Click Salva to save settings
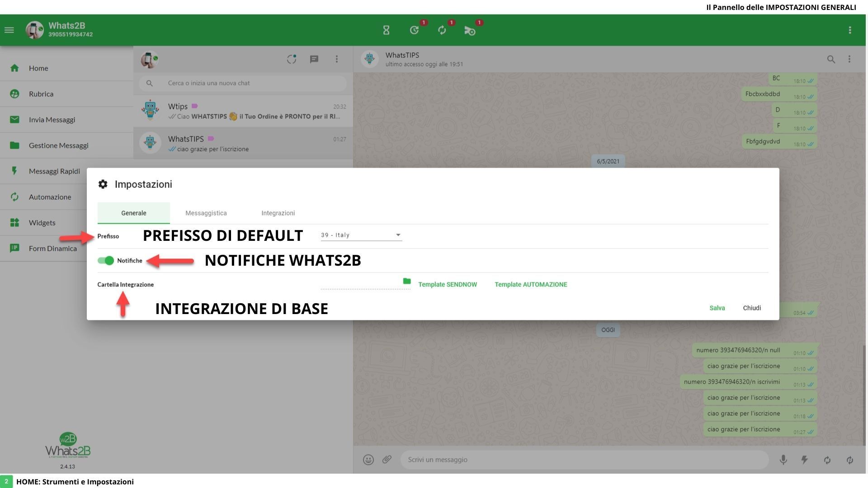 [x=717, y=308]
